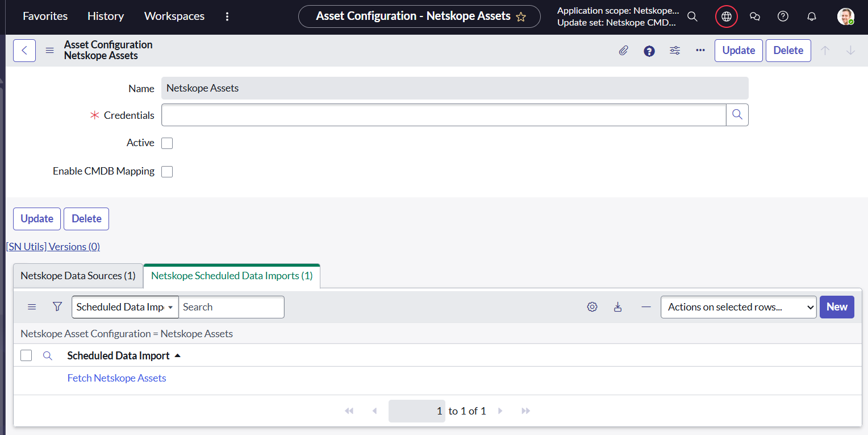Open the [SN Utils] Versions (0) link
Image resolution: width=868 pixels, height=435 pixels.
tap(53, 247)
